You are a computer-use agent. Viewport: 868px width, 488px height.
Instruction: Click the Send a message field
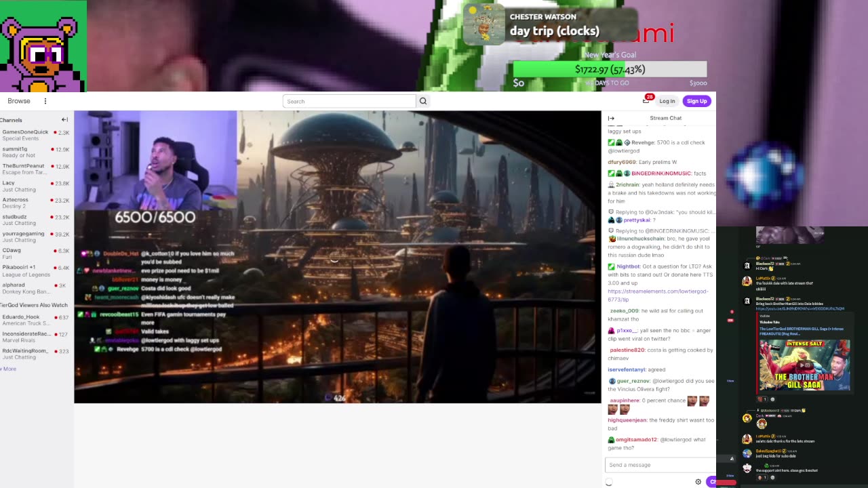click(659, 465)
